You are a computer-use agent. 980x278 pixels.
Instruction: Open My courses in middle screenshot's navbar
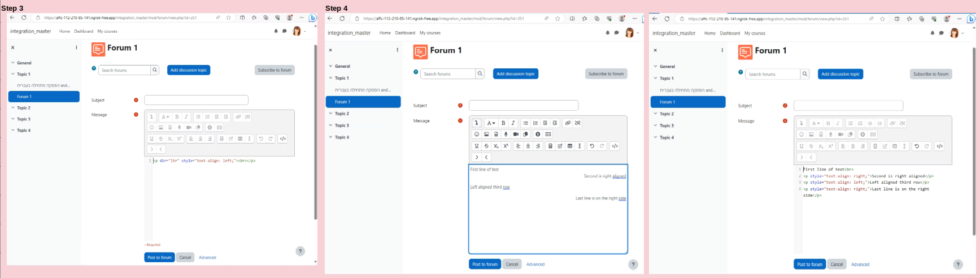pyautogui.click(x=430, y=33)
